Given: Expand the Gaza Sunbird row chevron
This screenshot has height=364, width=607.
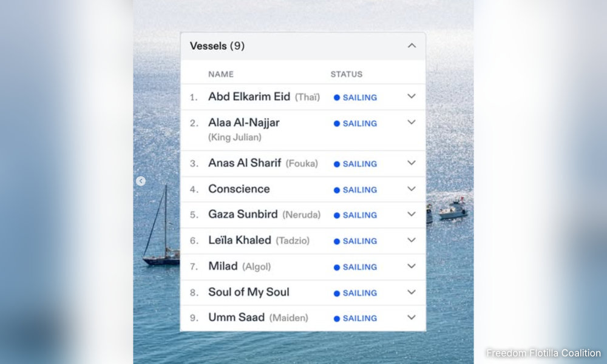Looking at the screenshot, I should click(x=412, y=215).
